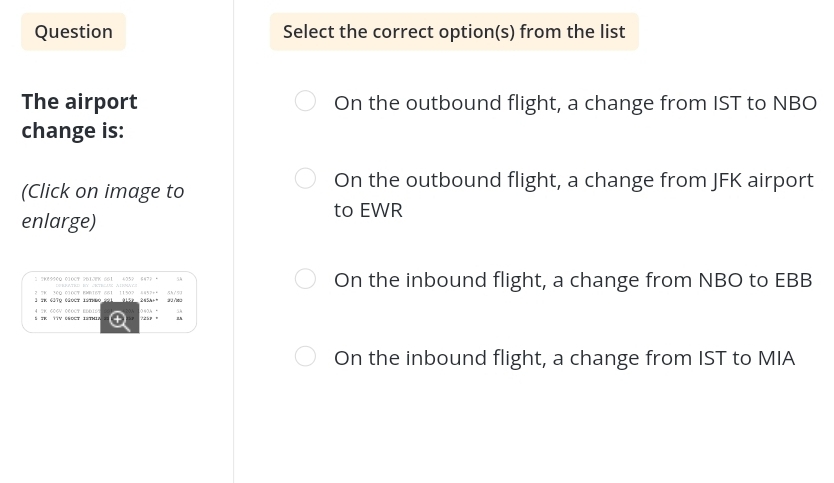The height and width of the screenshot is (483, 834).
Task: Choose radio for inbound NBO to EBB change
Action: click(305, 279)
